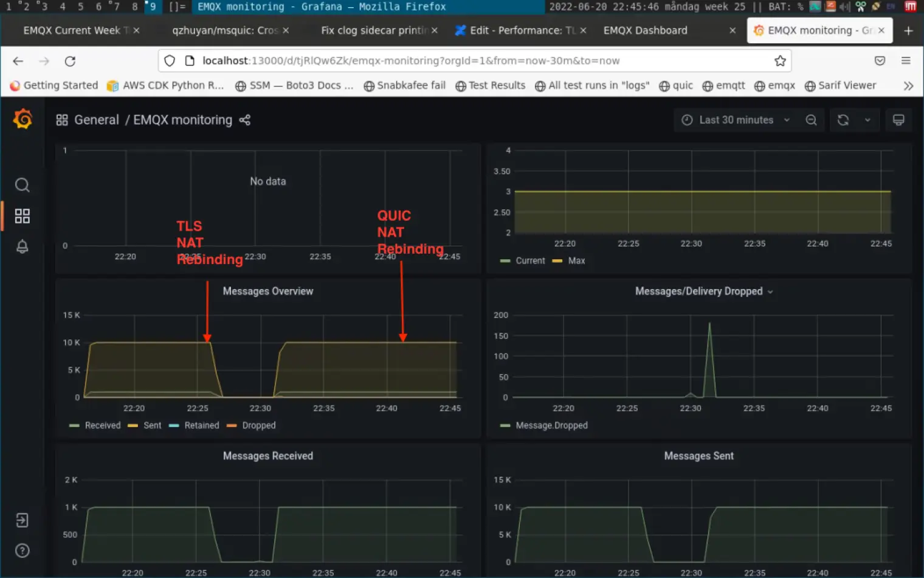Switch to the EMQX Dashboard browser tab
924x578 pixels.
point(645,30)
